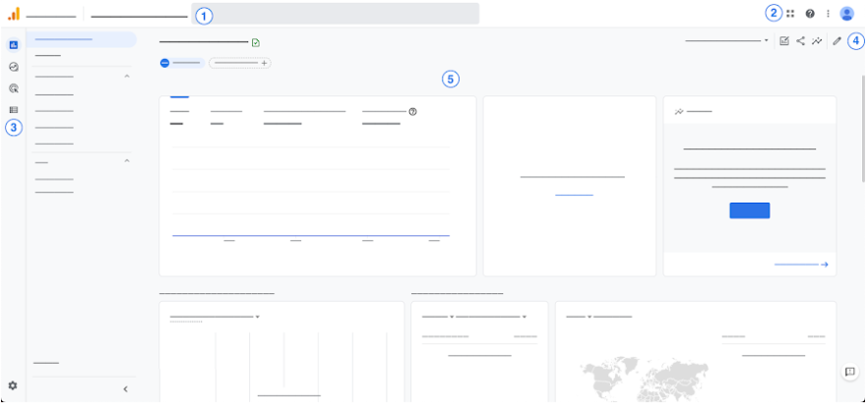Select the highlighted top item in the sidebar
The image size is (868, 414).
coord(82,39)
